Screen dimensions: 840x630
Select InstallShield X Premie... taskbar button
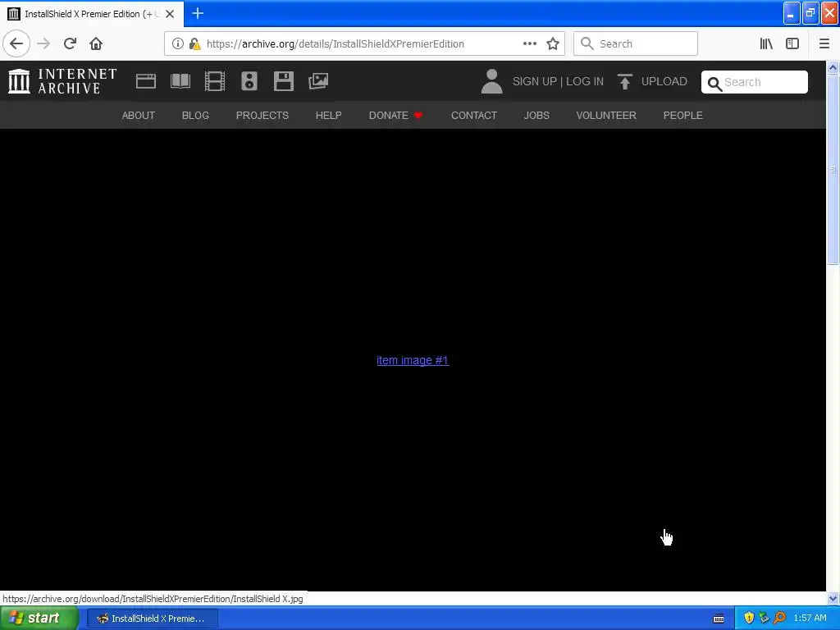coord(152,619)
